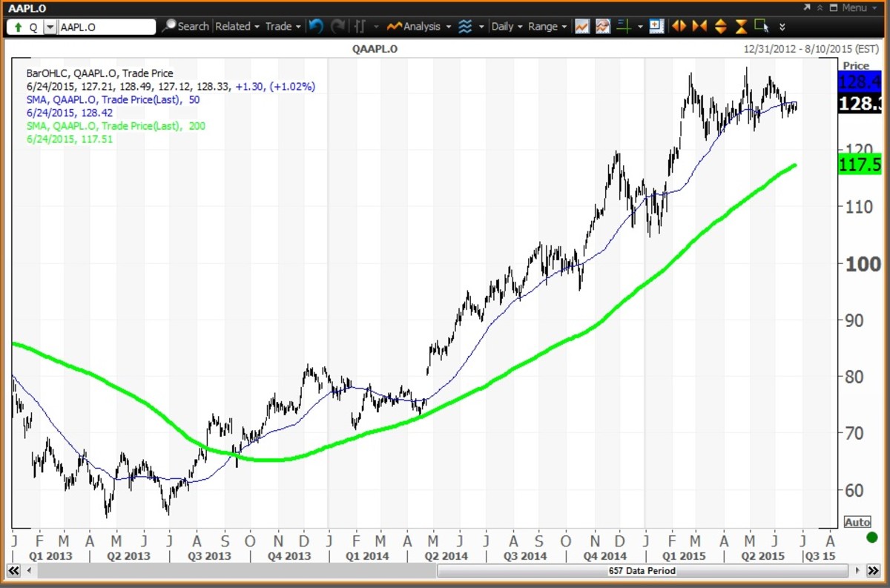Jump to chart start with double-left arrows

13,571
